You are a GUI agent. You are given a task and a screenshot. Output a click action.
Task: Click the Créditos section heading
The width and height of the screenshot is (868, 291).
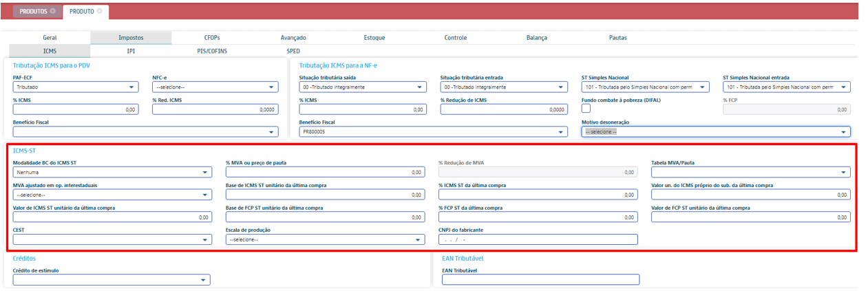25,258
